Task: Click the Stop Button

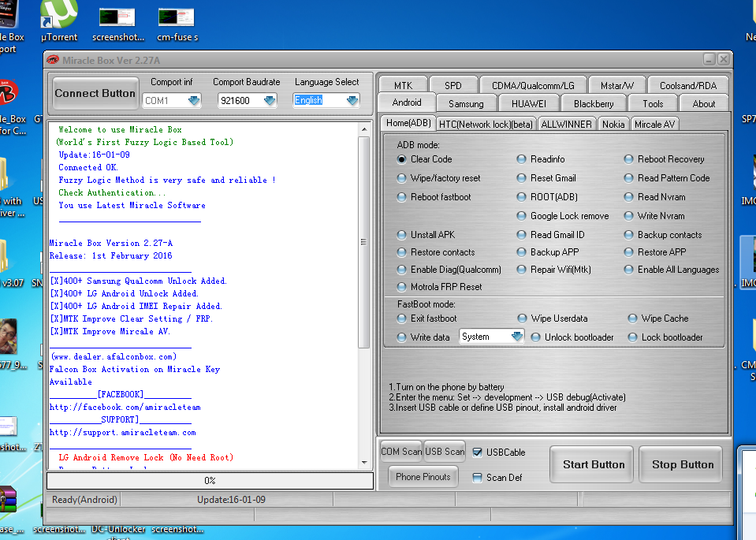Action: (683, 465)
